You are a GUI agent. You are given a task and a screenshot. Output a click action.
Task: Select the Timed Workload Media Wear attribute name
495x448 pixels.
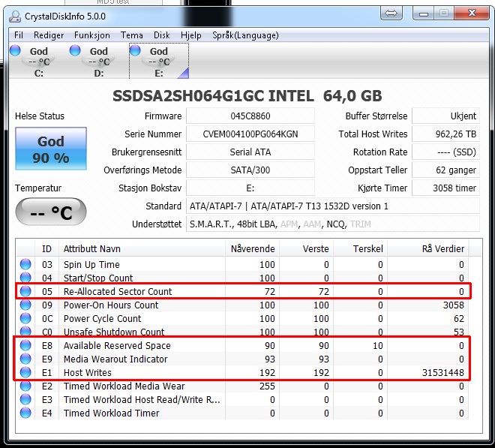point(124,386)
